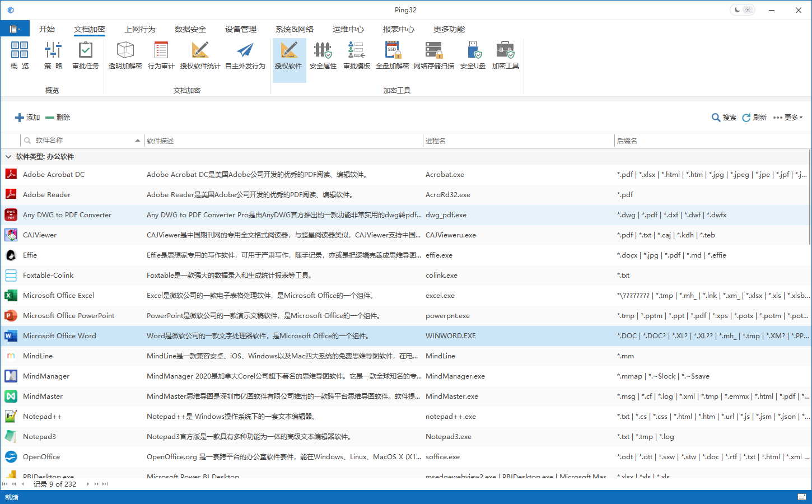This screenshot has width=812, height=504.
Task: Click the CAJViewer app icon
Action: click(x=11, y=235)
